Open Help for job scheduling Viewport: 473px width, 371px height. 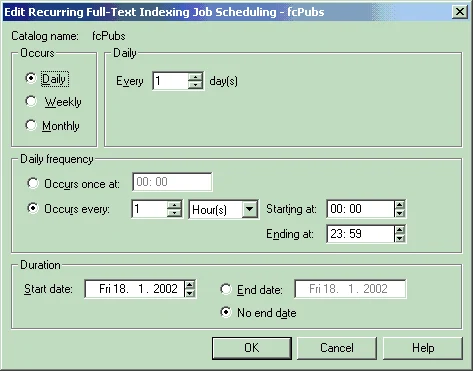point(423,348)
